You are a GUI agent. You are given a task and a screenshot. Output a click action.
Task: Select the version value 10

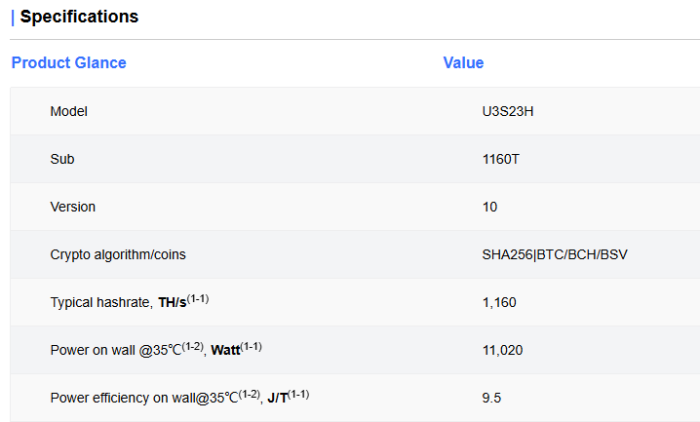(490, 207)
